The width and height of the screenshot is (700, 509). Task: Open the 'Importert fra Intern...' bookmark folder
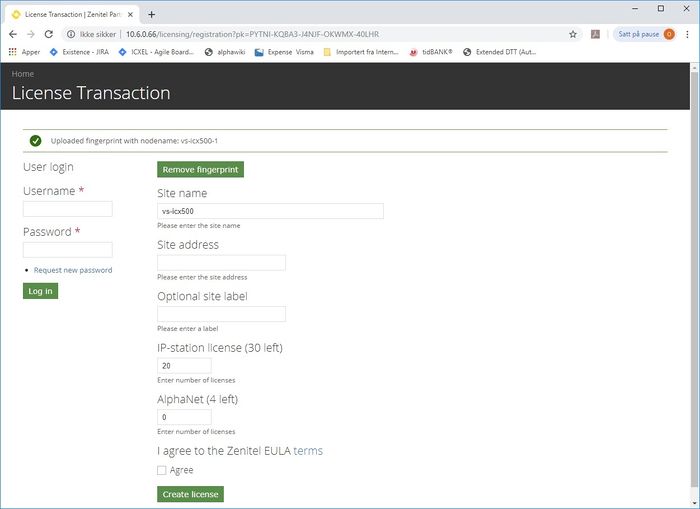(x=361, y=52)
